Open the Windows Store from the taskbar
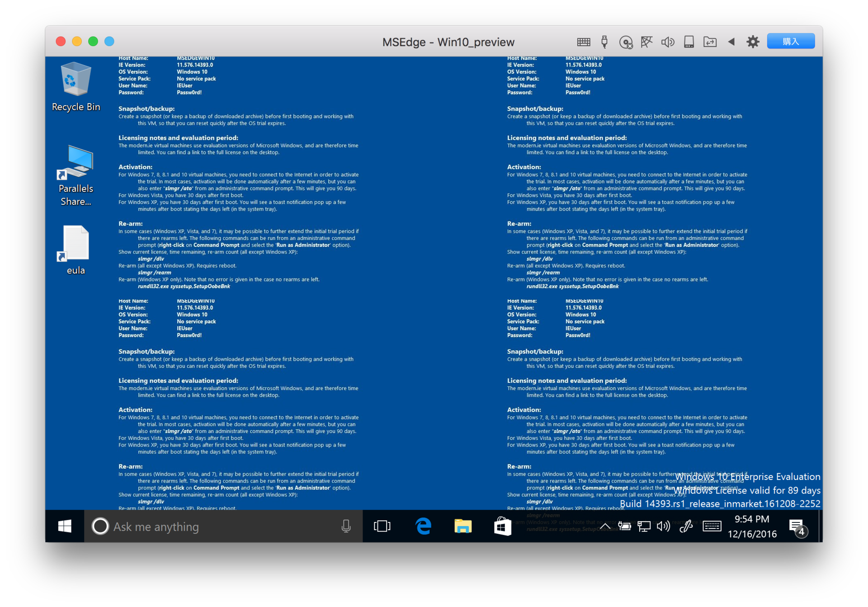 click(x=502, y=526)
